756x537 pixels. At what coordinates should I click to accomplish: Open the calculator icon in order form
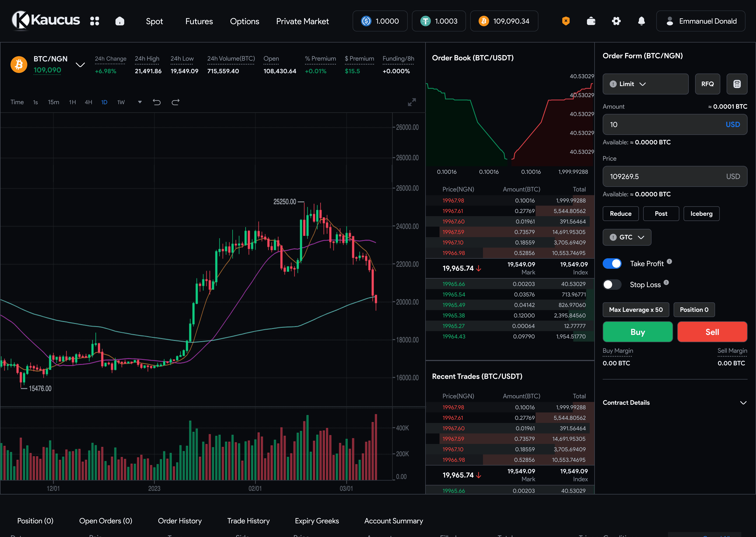pos(737,84)
